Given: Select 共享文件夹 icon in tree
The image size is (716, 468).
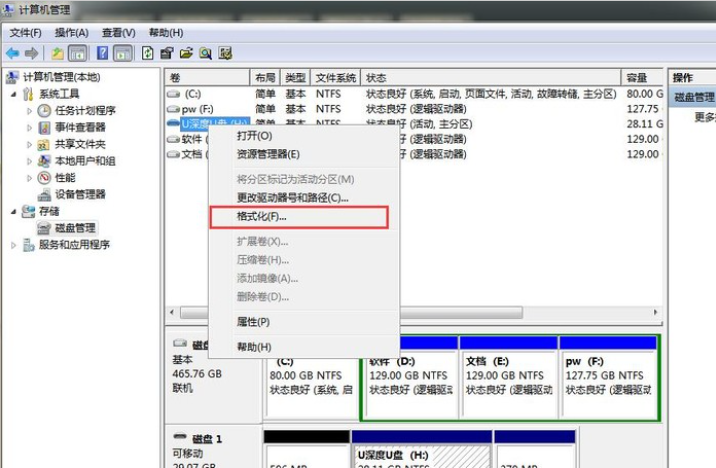Looking at the screenshot, I should click(x=44, y=145).
